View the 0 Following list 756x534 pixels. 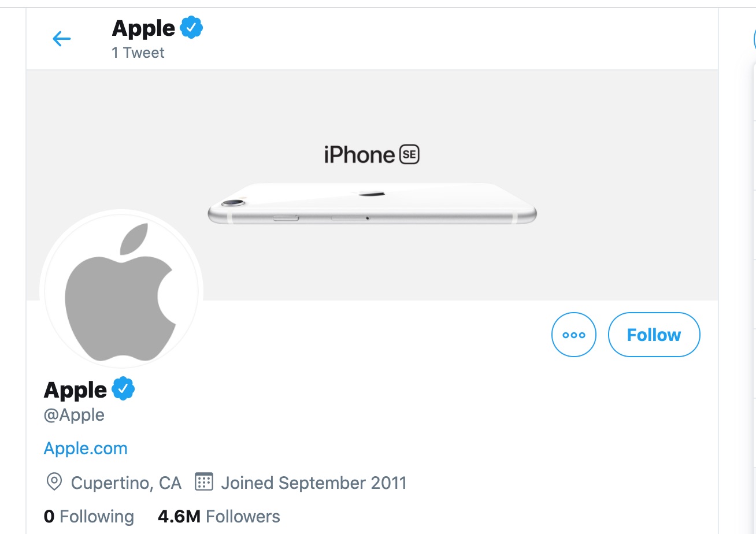[89, 516]
